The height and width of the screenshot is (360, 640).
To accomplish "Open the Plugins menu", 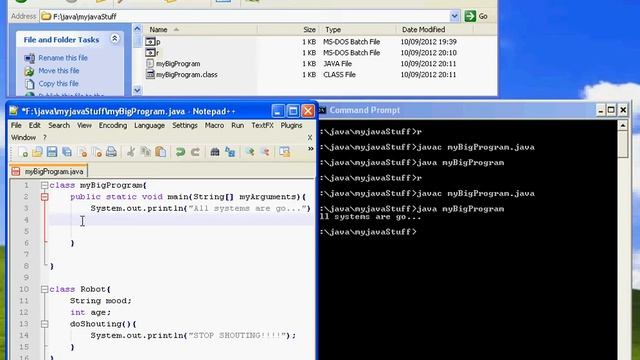I will click(291, 125).
